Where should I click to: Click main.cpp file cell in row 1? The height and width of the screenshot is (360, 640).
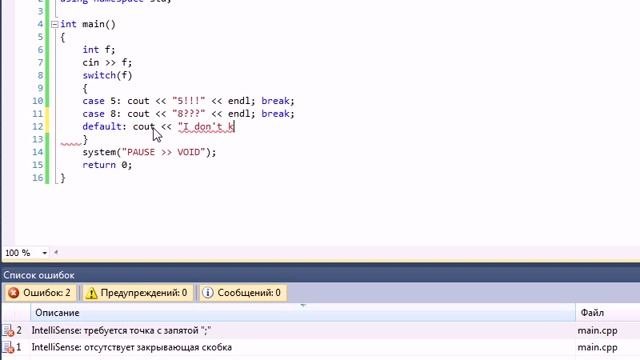597,348
